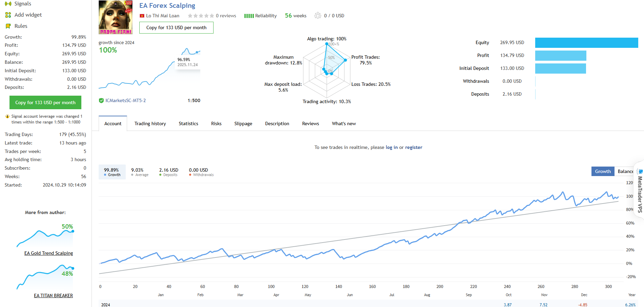This screenshot has height=307, width=644.
Task: Toggle chart to Growth view
Action: [603, 171]
